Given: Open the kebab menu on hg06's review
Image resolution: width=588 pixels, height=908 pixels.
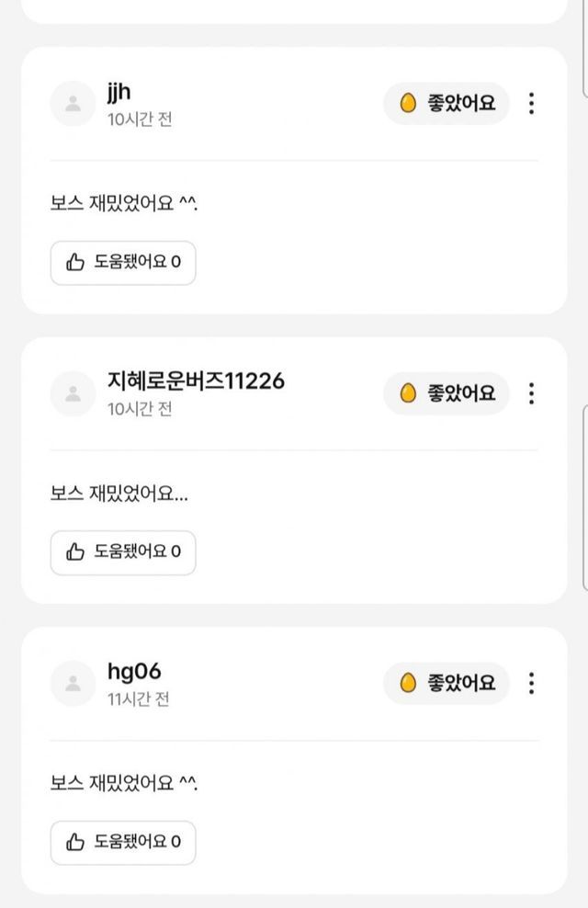Looking at the screenshot, I should tap(531, 683).
